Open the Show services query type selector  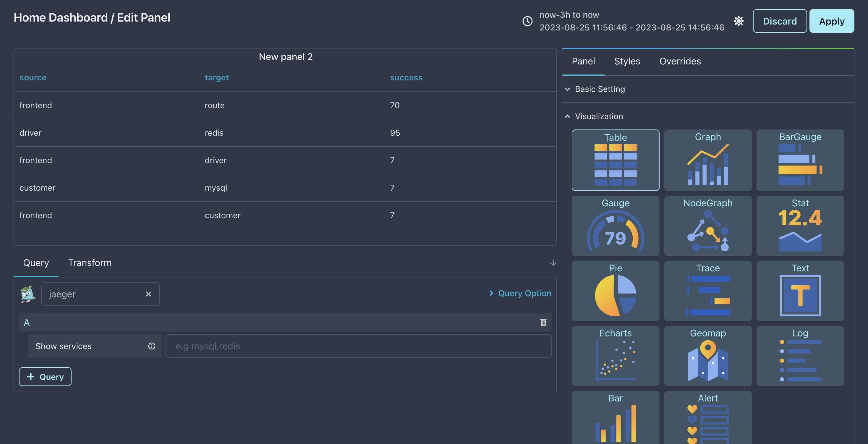[94, 346]
